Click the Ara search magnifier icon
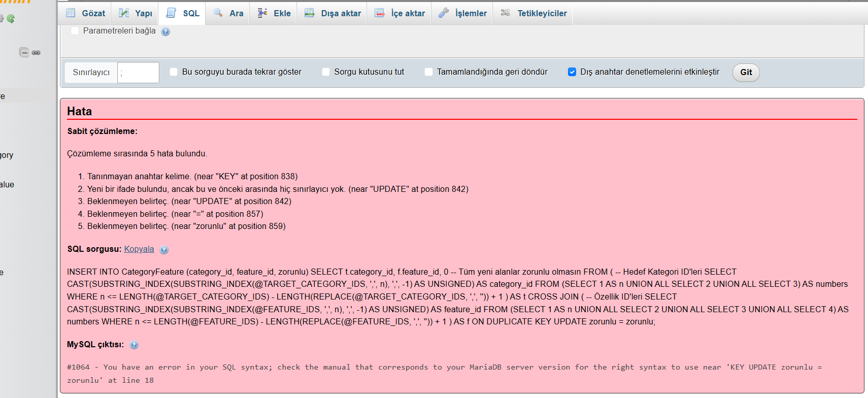This screenshot has width=868, height=398. pos(218,13)
